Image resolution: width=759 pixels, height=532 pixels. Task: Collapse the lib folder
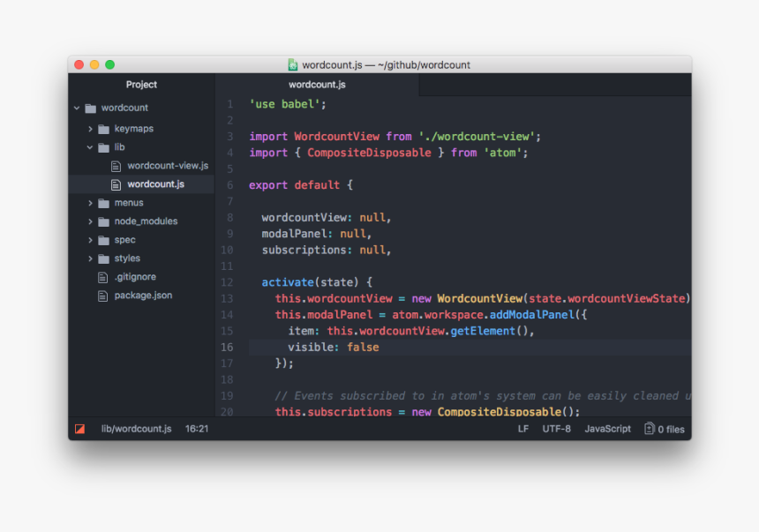point(90,146)
